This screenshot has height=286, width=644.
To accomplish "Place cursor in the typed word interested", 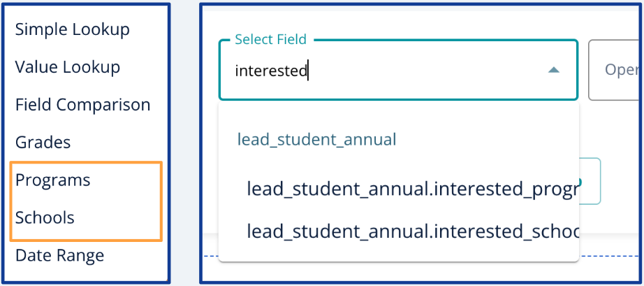I will pos(271,71).
